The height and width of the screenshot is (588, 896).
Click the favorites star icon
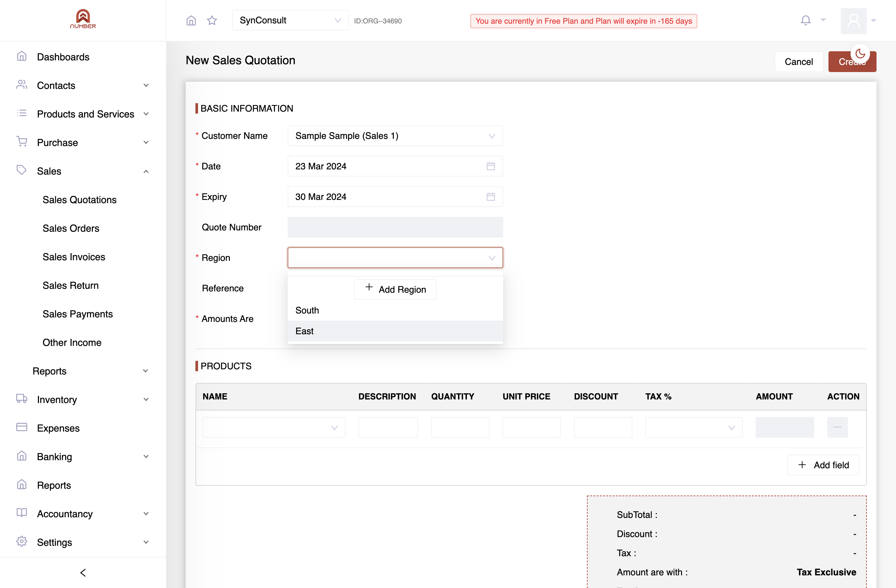coord(212,21)
